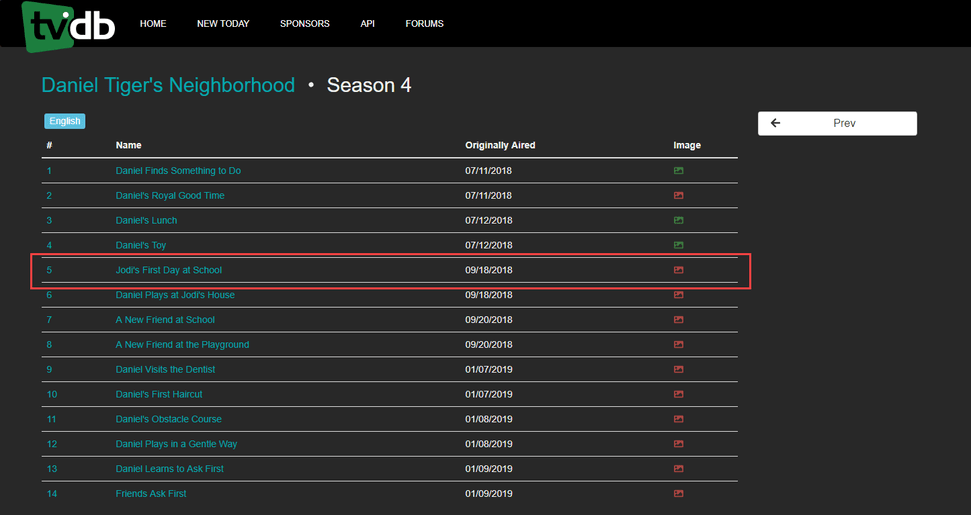The height and width of the screenshot is (515, 971).
Task: Click episode number 2 link
Action: (x=49, y=196)
